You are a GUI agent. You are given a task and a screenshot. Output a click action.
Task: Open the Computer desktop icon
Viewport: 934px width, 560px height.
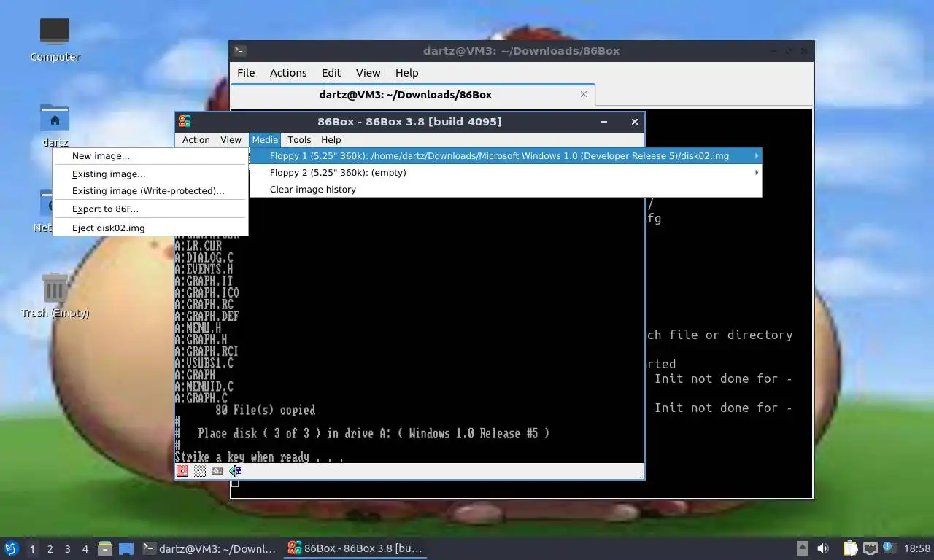coord(55,39)
